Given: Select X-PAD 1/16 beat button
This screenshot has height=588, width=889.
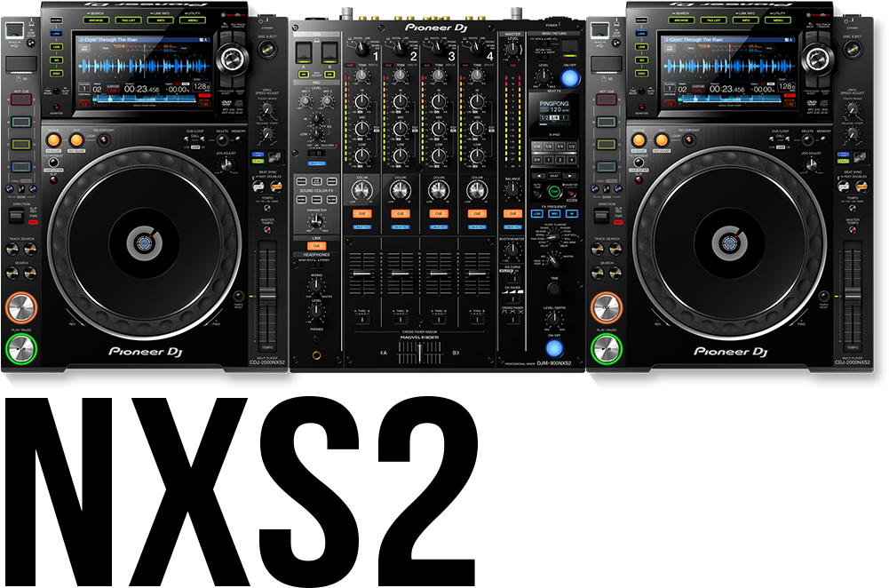Looking at the screenshot, I should coord(537,147).
